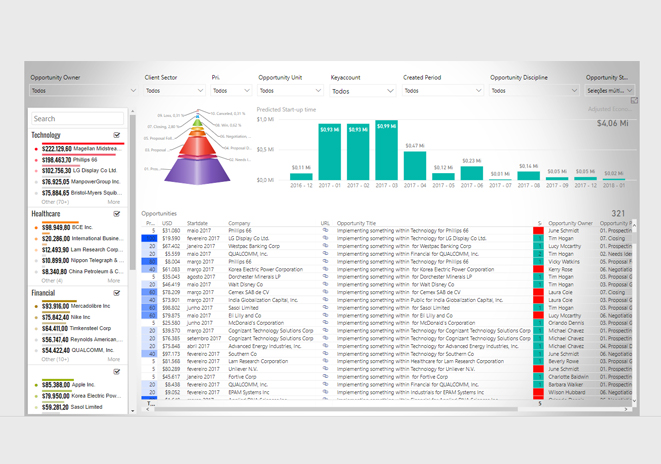Open URL link icon for Korea Electric Power Corporation row
This screenshot has width=661, height=464.
point(325,269)
